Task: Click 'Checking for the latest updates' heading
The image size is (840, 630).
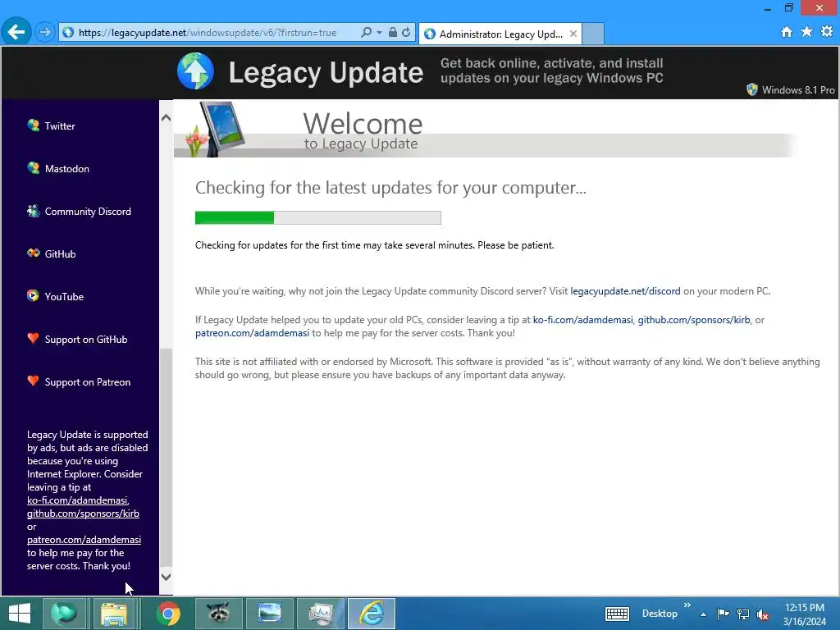Action: tap(390, 188)
